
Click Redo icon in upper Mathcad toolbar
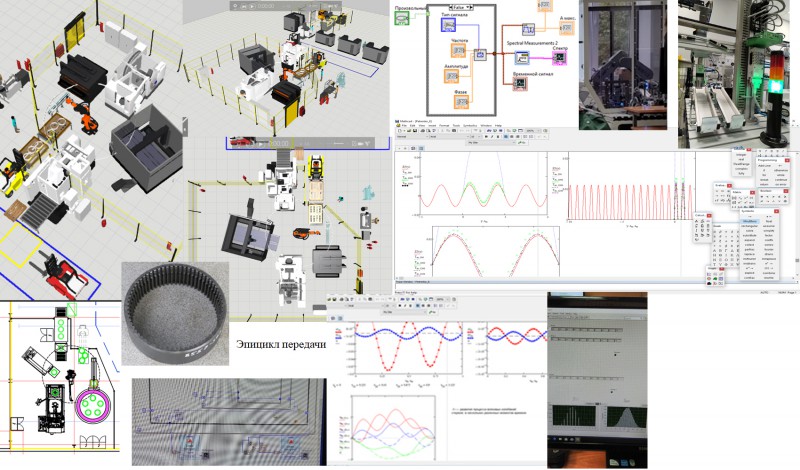coord(468,131)
